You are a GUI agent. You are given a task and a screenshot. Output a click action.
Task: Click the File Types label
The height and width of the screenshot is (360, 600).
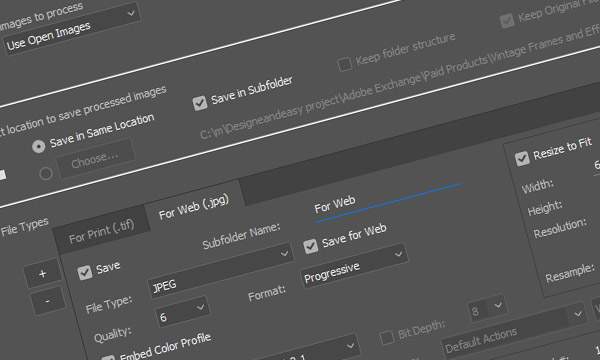pyautogui.click(x=24, y=226)
